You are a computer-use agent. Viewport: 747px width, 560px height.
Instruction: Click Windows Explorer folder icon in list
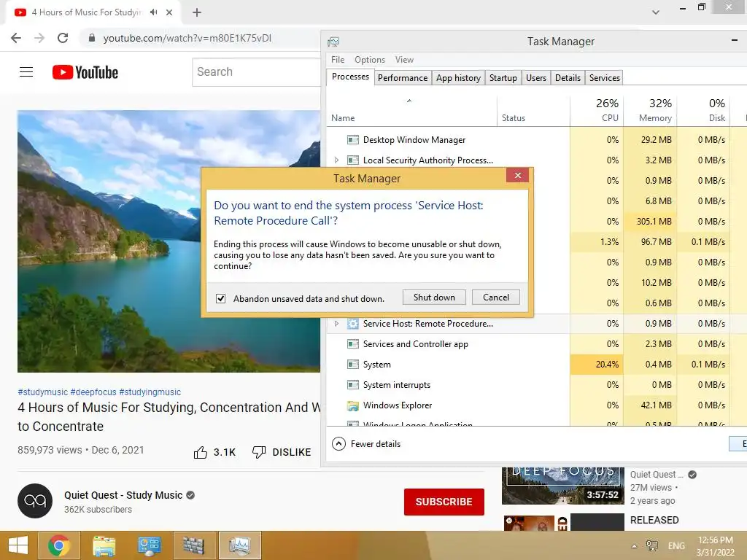coord(353,405)
